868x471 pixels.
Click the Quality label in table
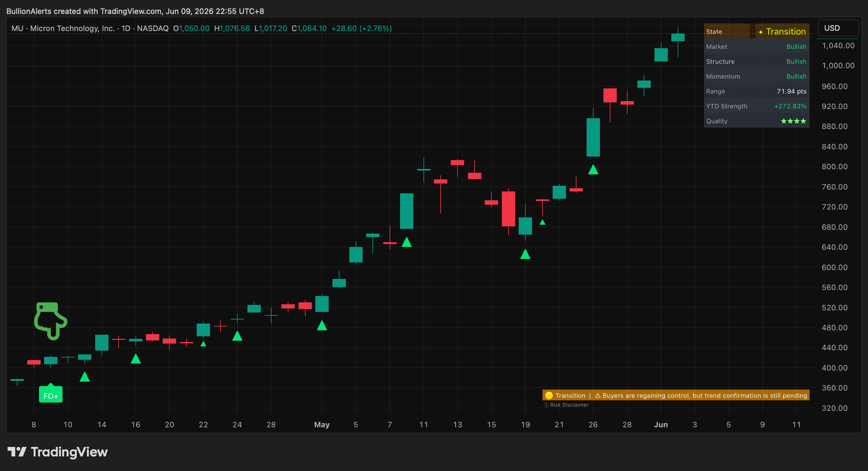[717, 121]
